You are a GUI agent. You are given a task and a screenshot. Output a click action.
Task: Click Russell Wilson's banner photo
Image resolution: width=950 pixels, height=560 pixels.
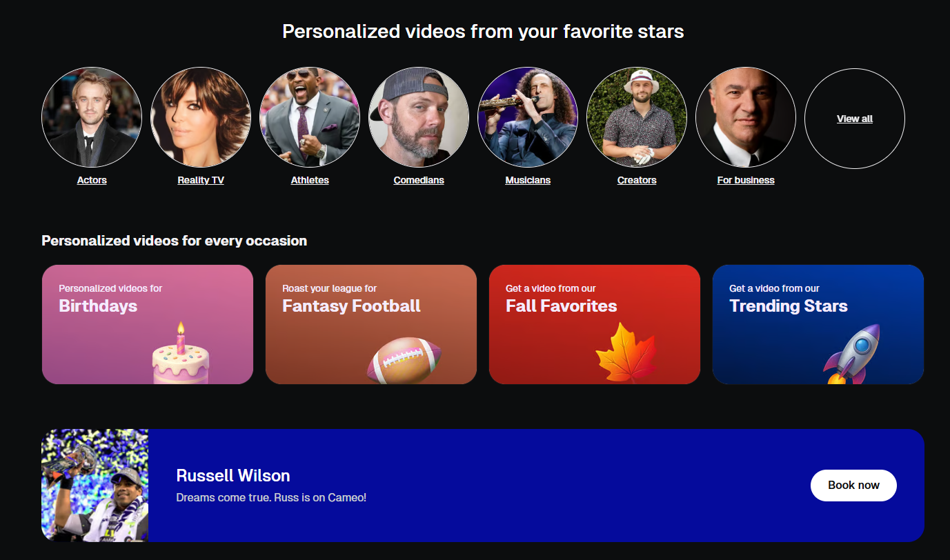click(95, 486)
